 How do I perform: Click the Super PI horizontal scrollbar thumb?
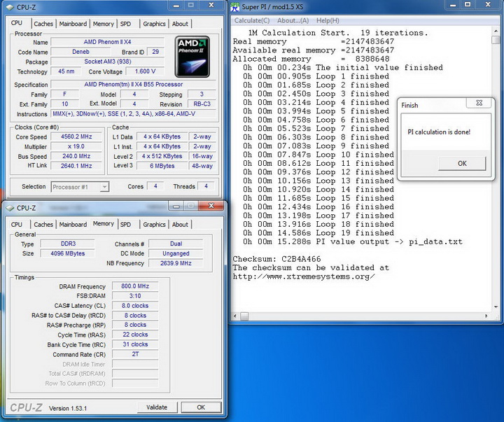244,316
